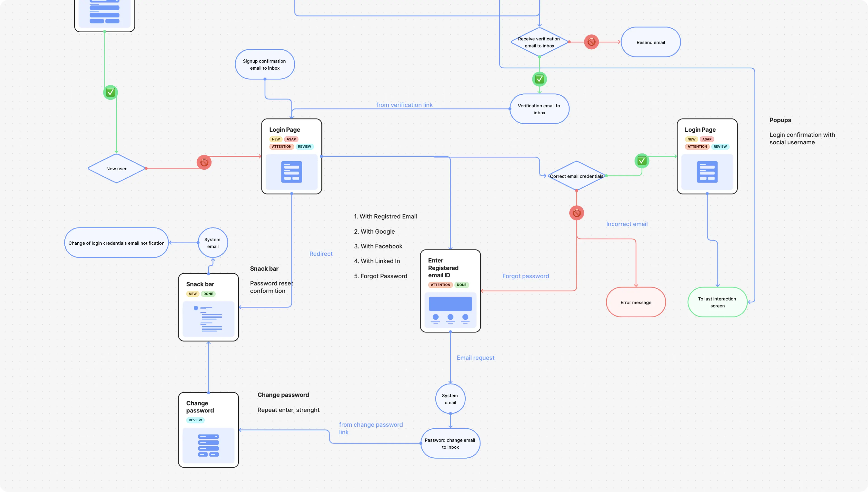
Task: Toggle the ATTENTION label on Enter Registered email
Action: (440, 285)
